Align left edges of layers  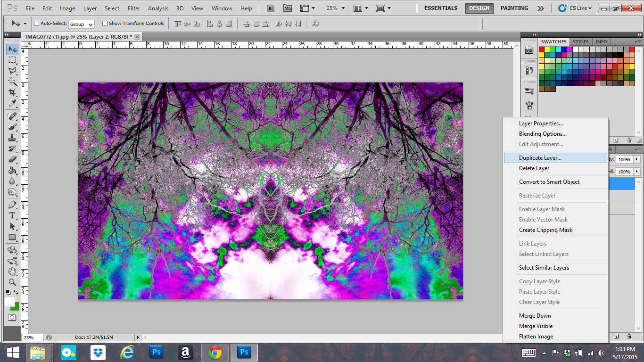[x=210, y=24]
